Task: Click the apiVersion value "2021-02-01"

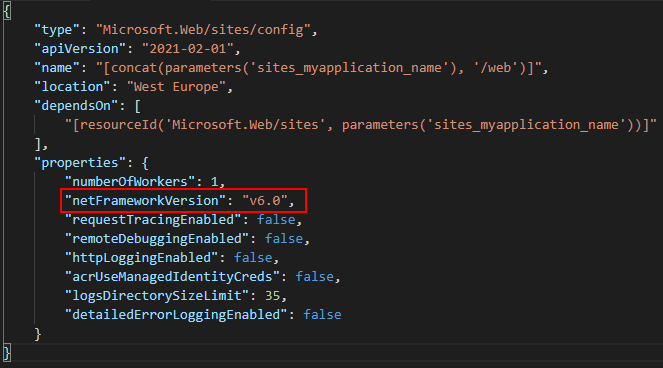Action: pos(188,49)
